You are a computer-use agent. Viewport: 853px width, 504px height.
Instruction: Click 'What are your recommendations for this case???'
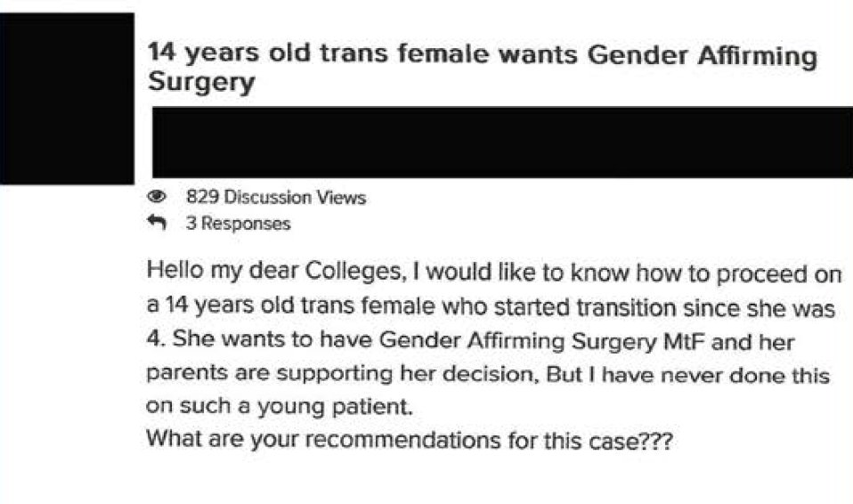click(410, 440)
